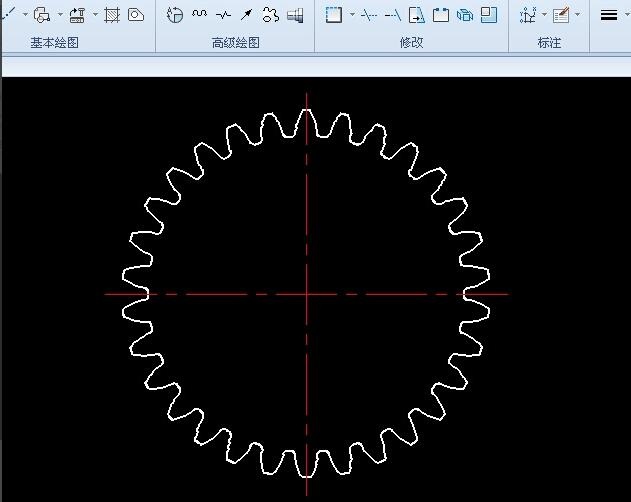Open the 高级绘图 panel label
The image size is (631, 502).
click(235, 43)
